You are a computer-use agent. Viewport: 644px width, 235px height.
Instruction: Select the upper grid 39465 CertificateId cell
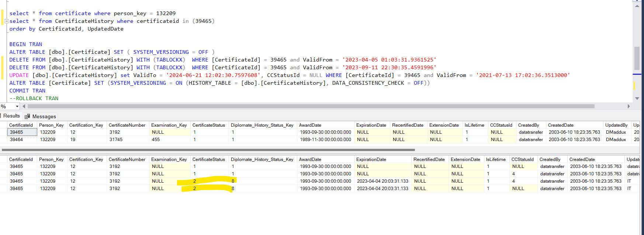22,132
